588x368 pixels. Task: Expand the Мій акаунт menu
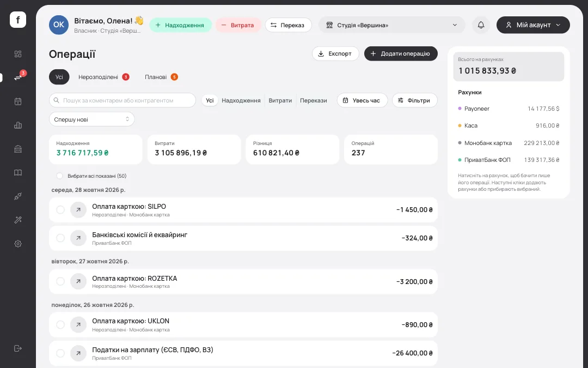coord(533,25)
